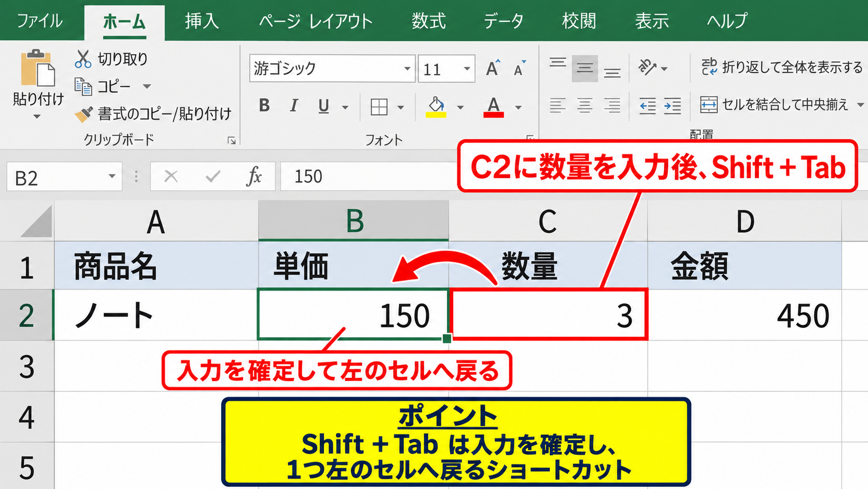This screenshot has width=868, height=489.
Task: Switch to the 数式 tab
Action: coord(429,21)
